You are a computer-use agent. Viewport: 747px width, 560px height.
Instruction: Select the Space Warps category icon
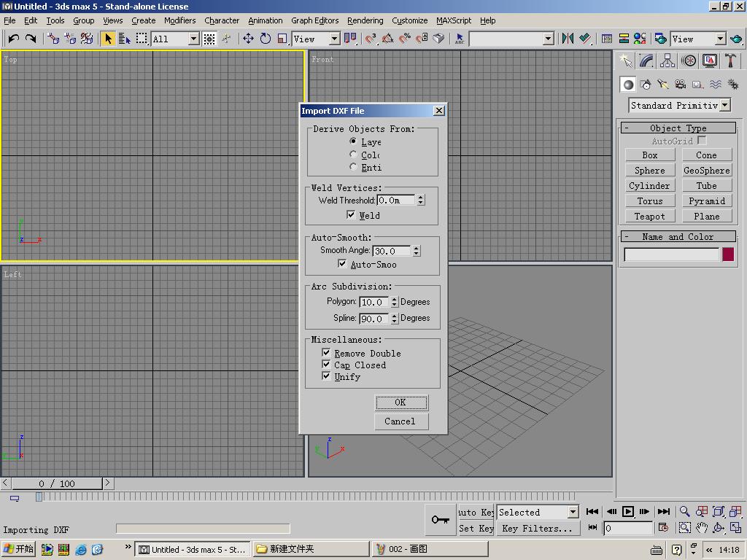pos(716,85)
